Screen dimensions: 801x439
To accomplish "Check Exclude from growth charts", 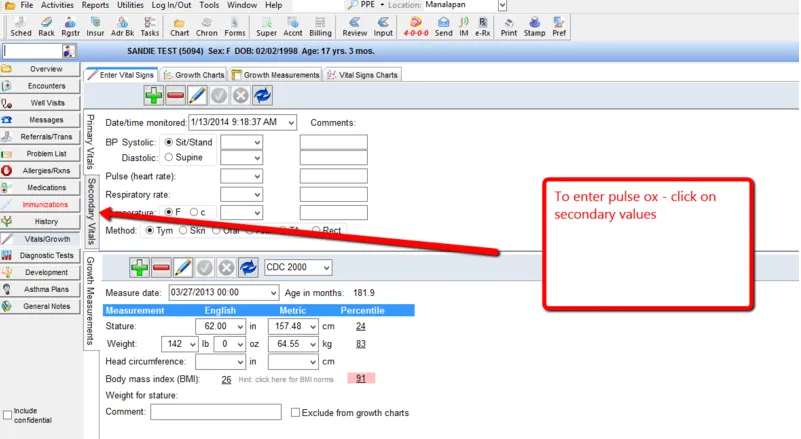I will (x=295, y=412).
